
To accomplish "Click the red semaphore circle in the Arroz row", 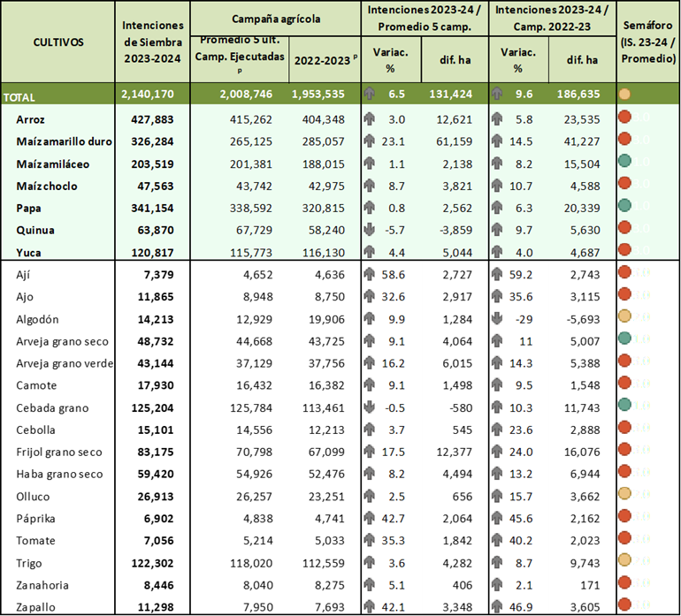I will [x=624, y=118].
